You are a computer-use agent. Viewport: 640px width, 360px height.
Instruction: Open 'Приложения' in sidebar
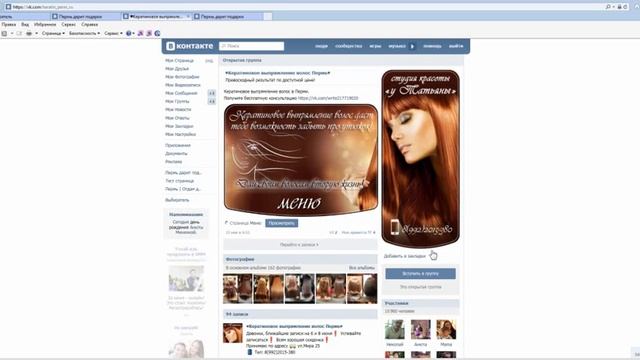click(x=178, y=145)
